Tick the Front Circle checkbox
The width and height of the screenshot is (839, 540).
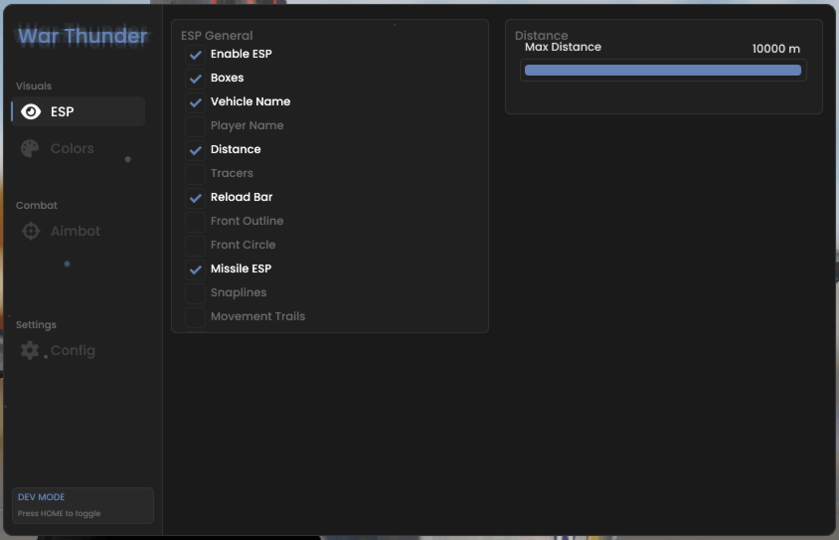click(195, 245)
